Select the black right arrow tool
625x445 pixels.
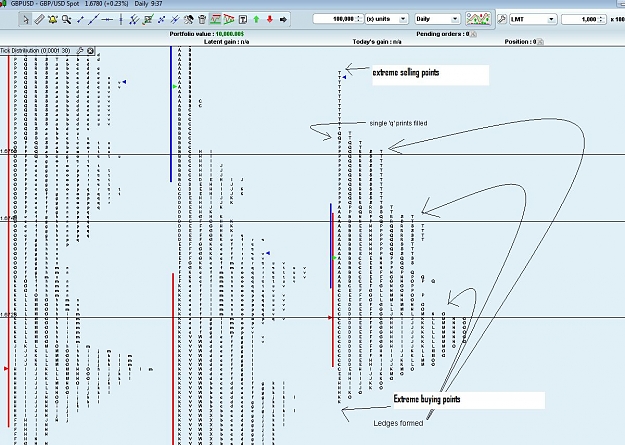point(283,19)
